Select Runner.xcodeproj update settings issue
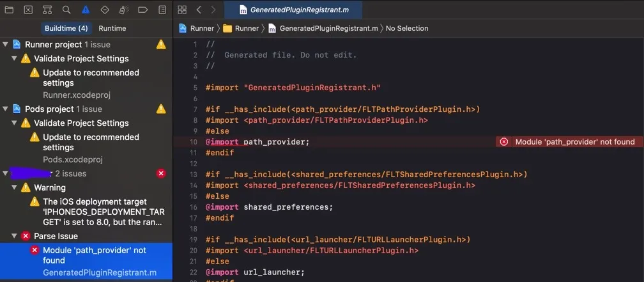 (86, 84)
